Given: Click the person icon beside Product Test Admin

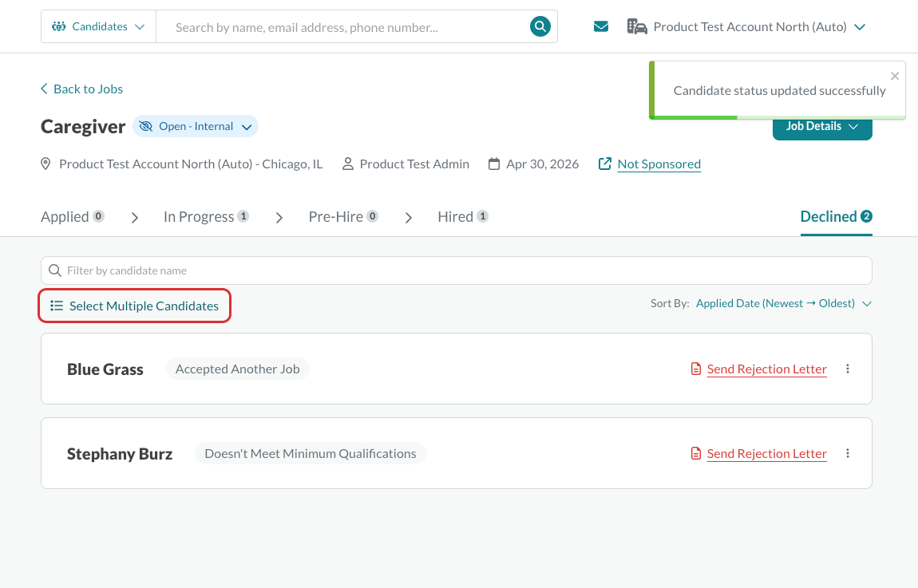Looking at the screenshot, I should [348, 164].
